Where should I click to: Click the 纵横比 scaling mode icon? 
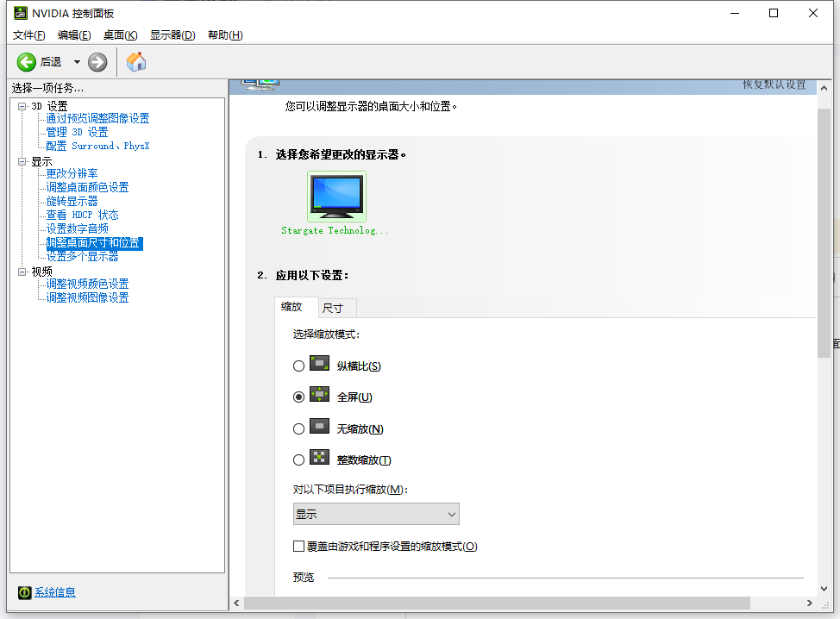[319, 364]
